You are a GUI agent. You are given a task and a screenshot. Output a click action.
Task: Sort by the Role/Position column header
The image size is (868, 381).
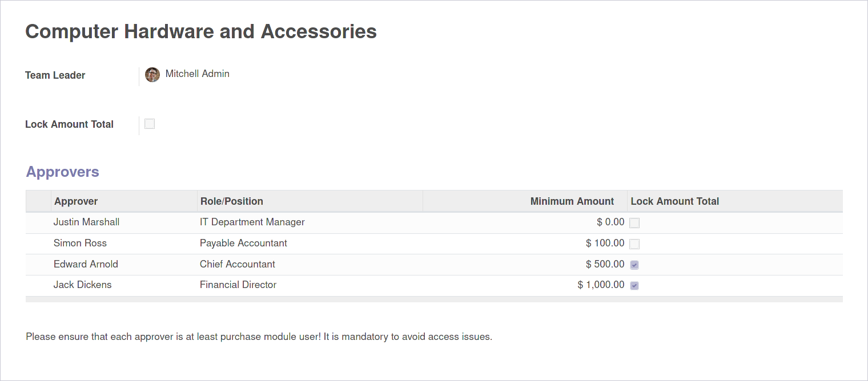point(231,201)
